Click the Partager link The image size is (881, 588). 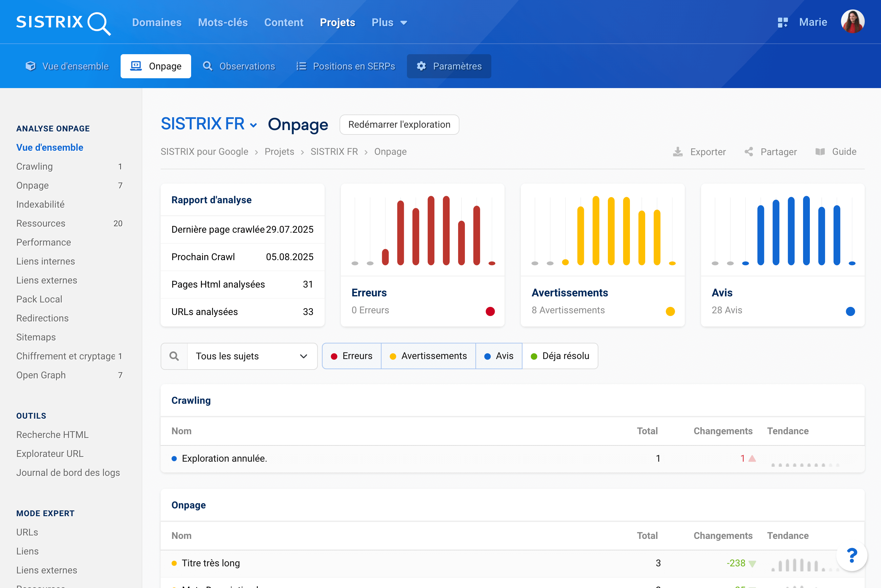click(x=771, y=151)
